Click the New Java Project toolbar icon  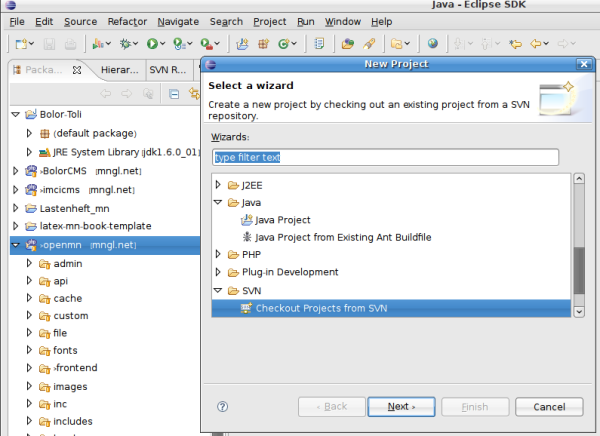click(x=242, y=44)
